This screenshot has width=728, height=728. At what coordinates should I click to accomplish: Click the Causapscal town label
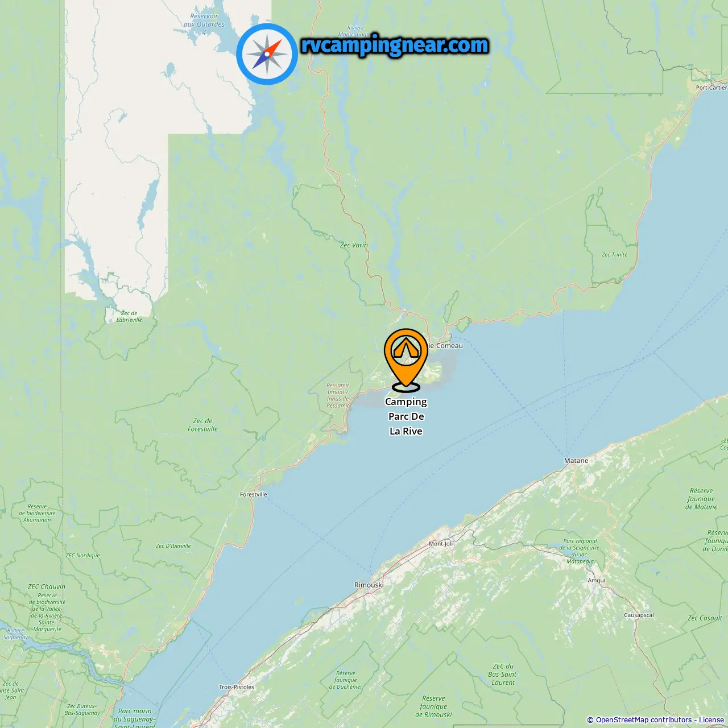(x=639, y=615)
